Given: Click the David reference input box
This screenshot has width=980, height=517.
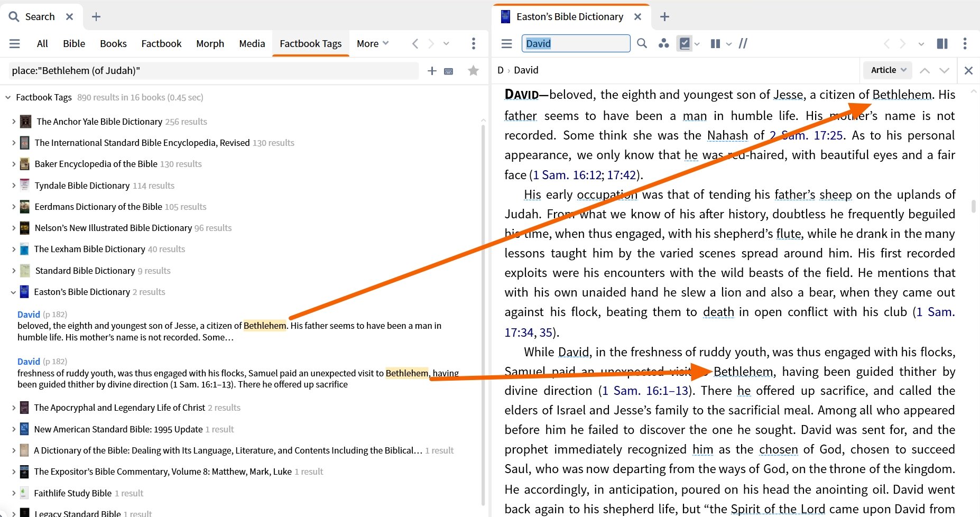Looking at the screenshot, I should 576,43.
